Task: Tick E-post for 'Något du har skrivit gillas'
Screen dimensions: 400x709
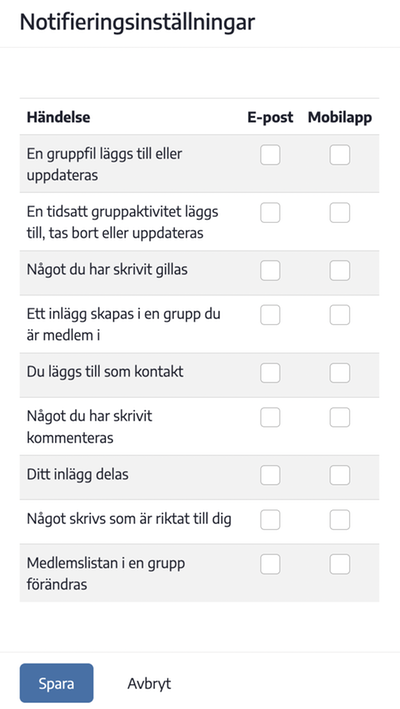Action: pos(270,271)
